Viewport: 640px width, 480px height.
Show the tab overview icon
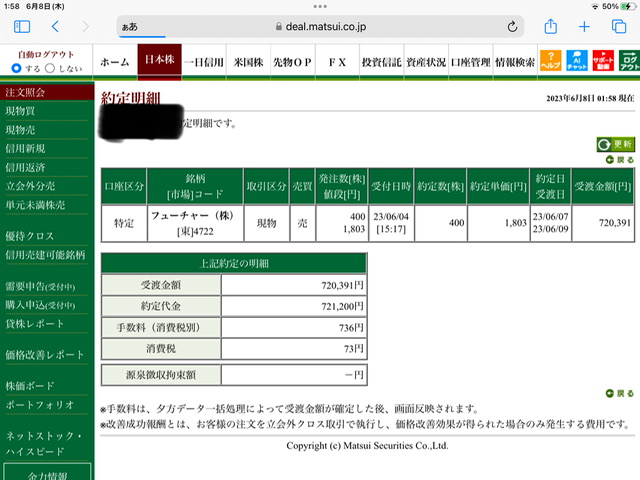(x=619, y=27)
